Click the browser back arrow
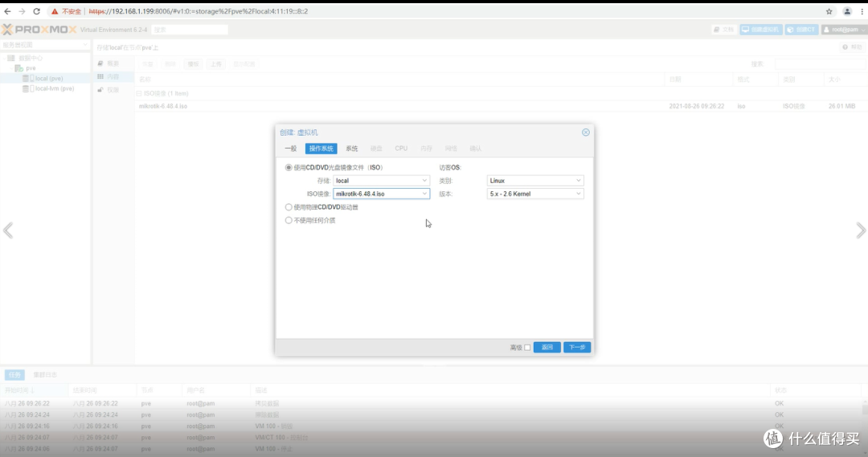Viewport: 868px width, 457px height. (8, 11)
